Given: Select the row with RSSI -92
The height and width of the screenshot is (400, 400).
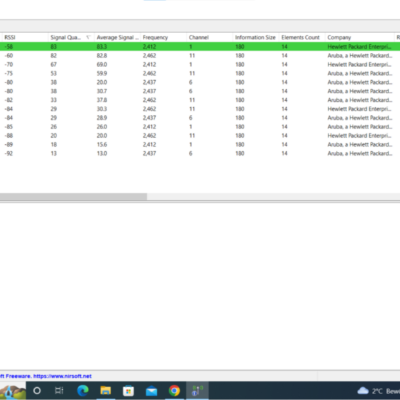Looking at the screenshot, I should pyautogui.click(x=200, y=153).
